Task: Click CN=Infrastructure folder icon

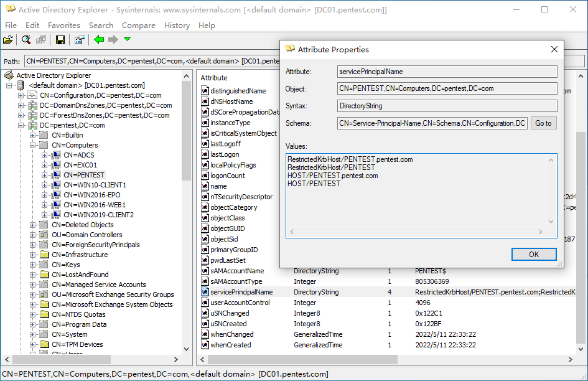Action: [44, 255]
